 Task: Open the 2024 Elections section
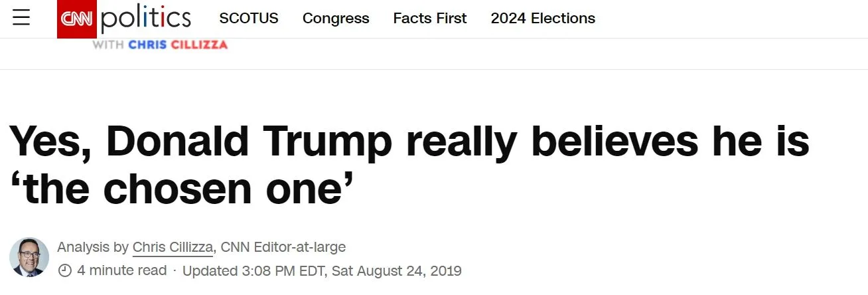(543, 19)
